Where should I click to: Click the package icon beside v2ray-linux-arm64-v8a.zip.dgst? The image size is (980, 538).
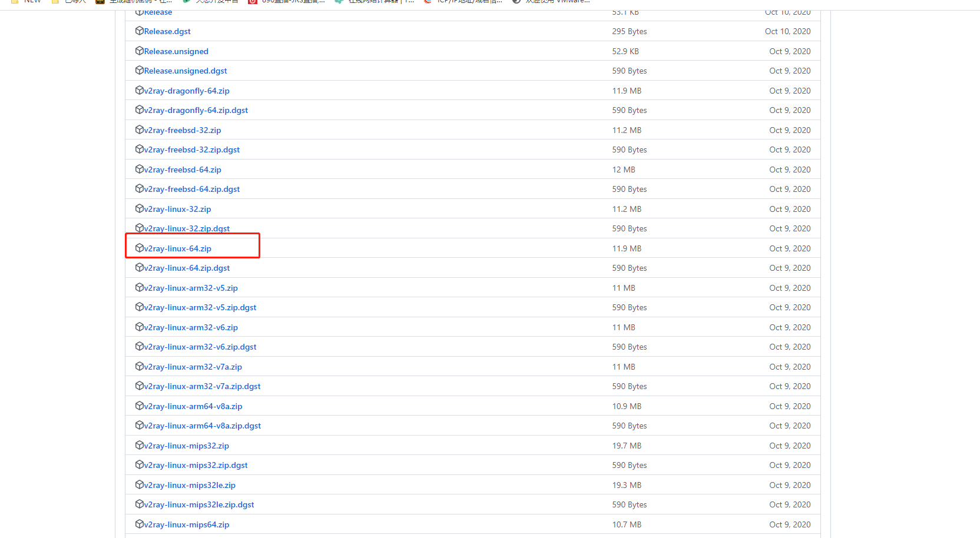[x=140, y=425]
